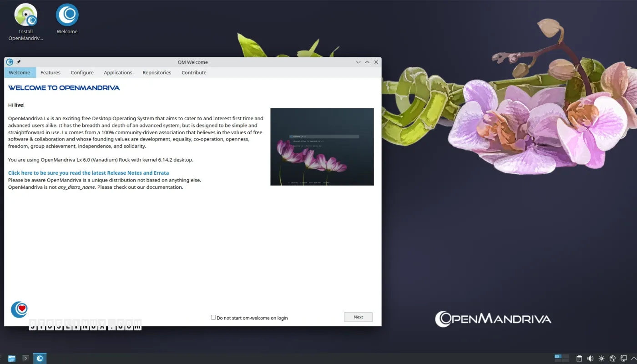
Task: Close the OM Welcome window
Action: [376, 62]
